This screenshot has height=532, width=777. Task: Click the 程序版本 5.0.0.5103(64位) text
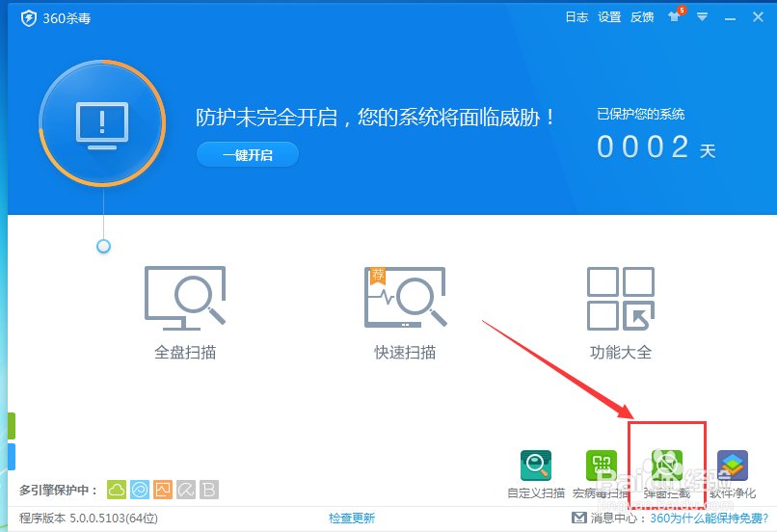(x=89, y=519)
